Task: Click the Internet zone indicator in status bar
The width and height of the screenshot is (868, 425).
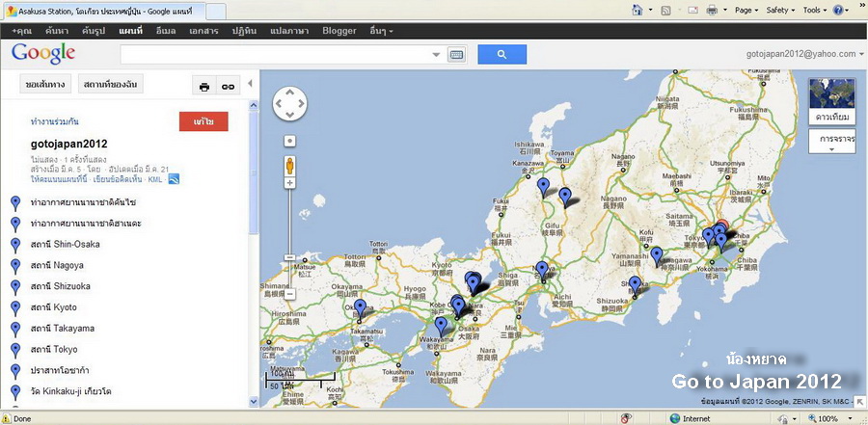Action: [690, 419]
